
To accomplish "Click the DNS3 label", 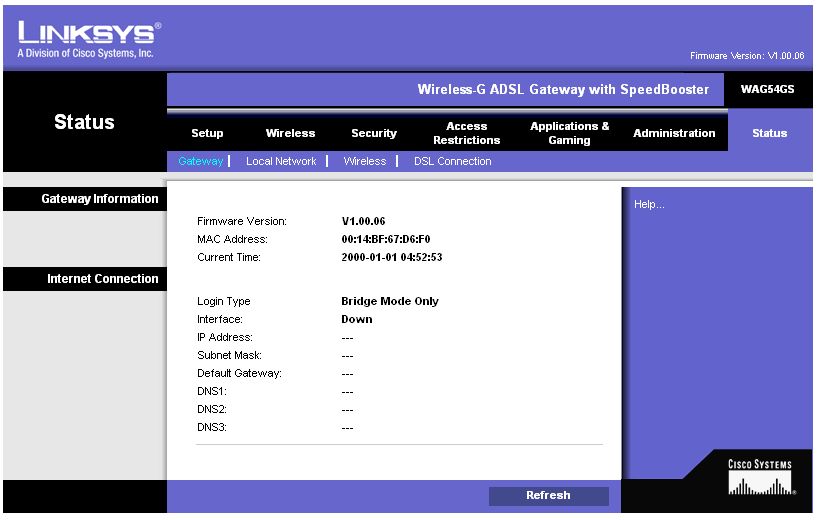I will tap(212, 428).
